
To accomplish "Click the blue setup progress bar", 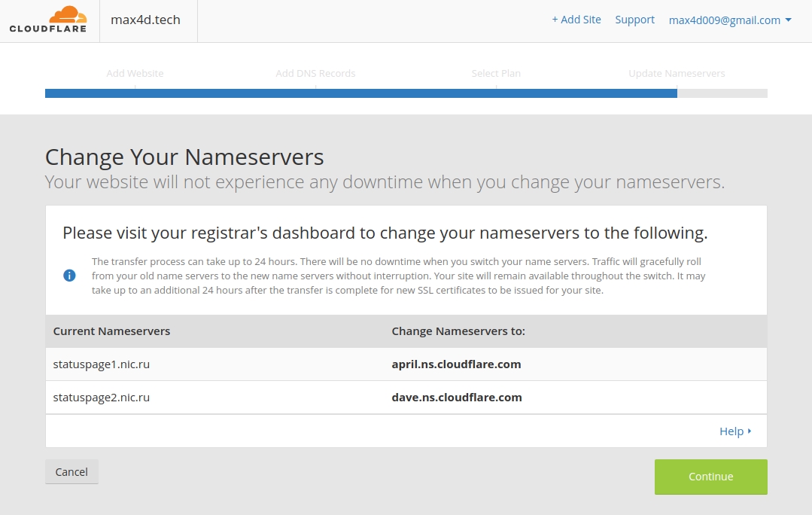I will point(361,93).
